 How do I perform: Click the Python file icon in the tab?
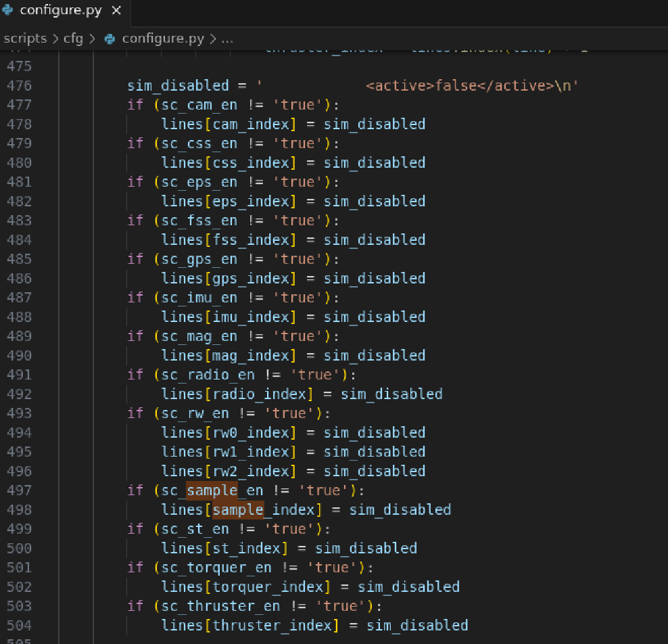pyautogui.click(x=7, y=9)
